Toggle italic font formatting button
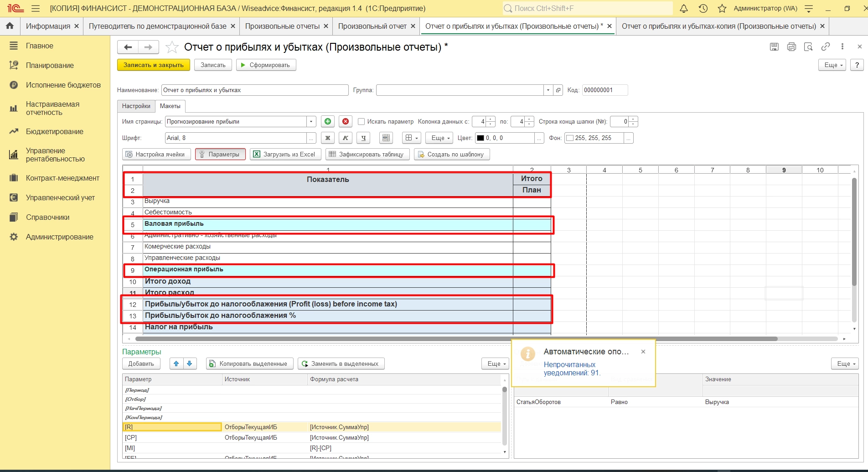868x472 pixels. (x=345, y=138)
